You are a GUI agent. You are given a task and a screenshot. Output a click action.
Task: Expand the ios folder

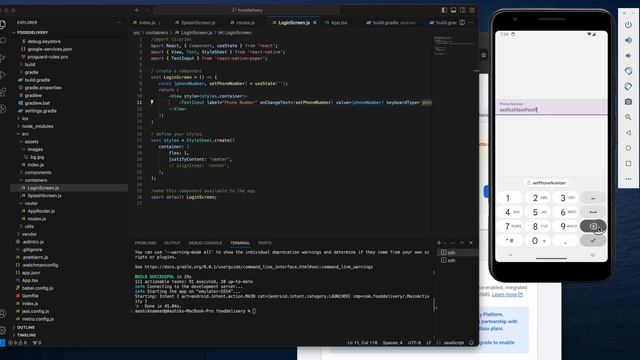pos(25,118)
